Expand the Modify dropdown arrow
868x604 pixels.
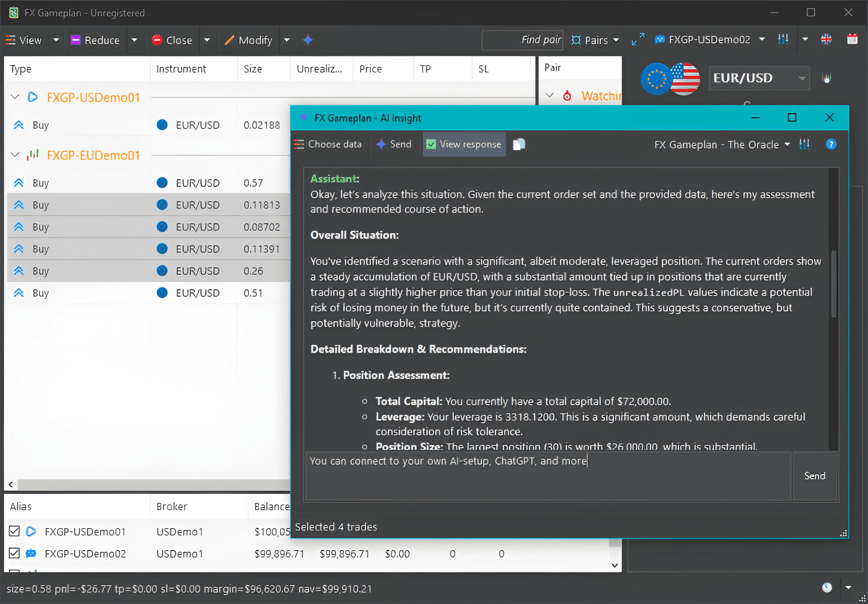click(287, 40)
